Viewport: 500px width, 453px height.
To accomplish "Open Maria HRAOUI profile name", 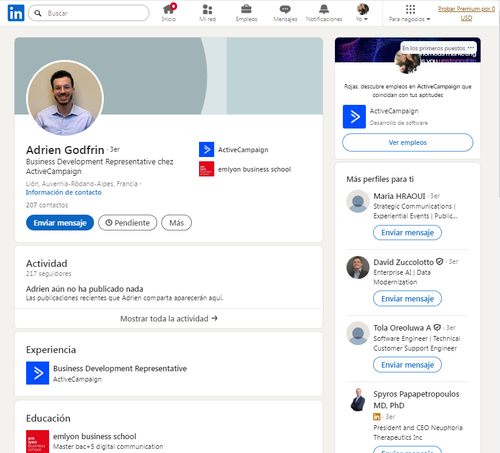I will point(399,196).
